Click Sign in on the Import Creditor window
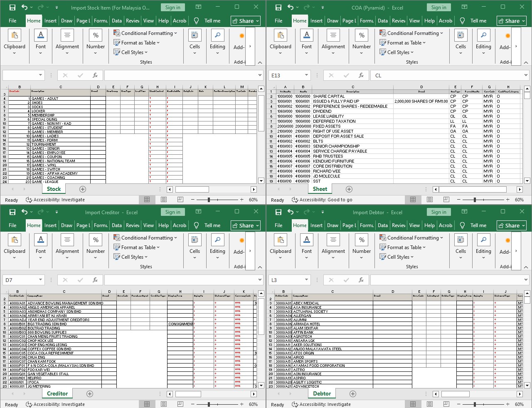This screenshot has width=532, height=408. click(173, 212)
